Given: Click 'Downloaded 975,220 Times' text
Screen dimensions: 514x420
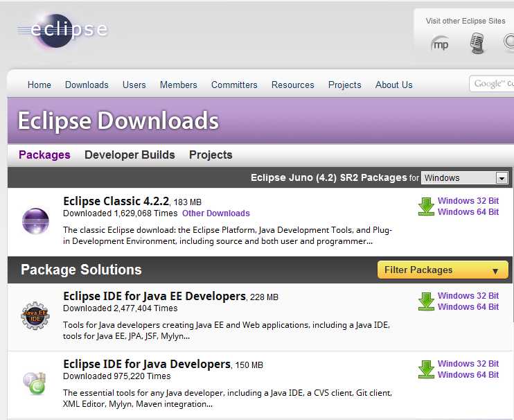Looking at the screenshot, I should (x=116, y=376).
